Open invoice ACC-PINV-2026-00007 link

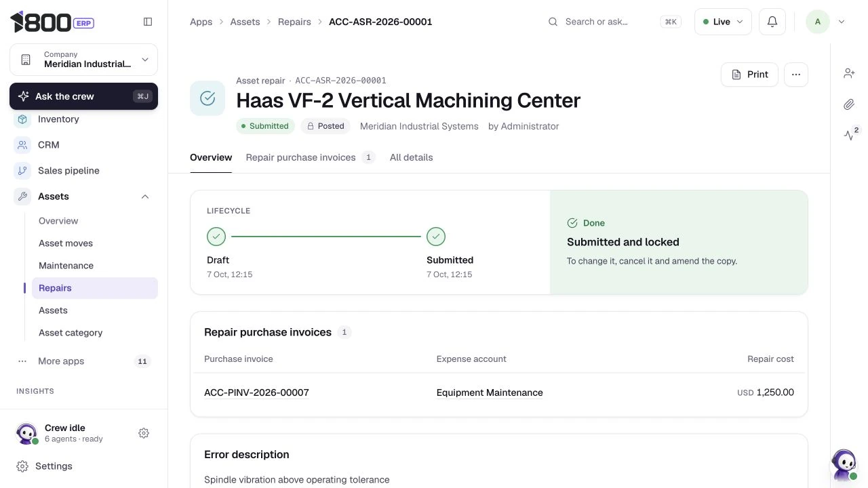click(x=256, y=392)
